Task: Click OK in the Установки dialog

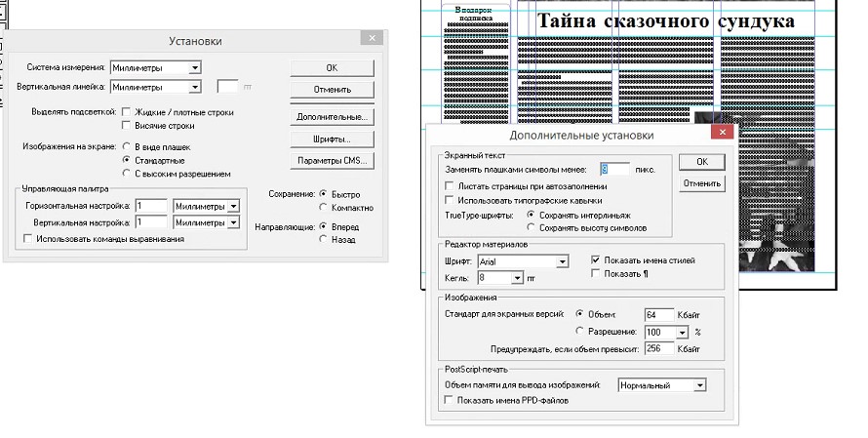Action: pos(332,67)
